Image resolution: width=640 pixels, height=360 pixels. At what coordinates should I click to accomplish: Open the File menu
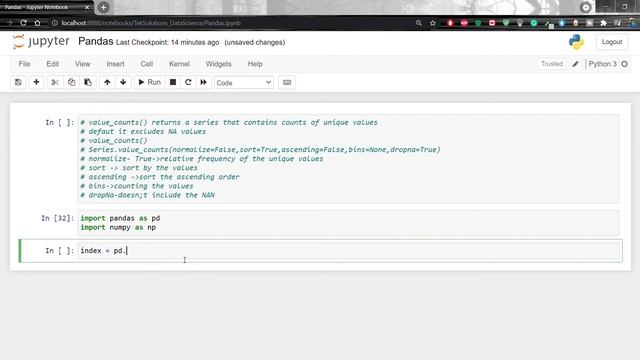pos(24,64)
